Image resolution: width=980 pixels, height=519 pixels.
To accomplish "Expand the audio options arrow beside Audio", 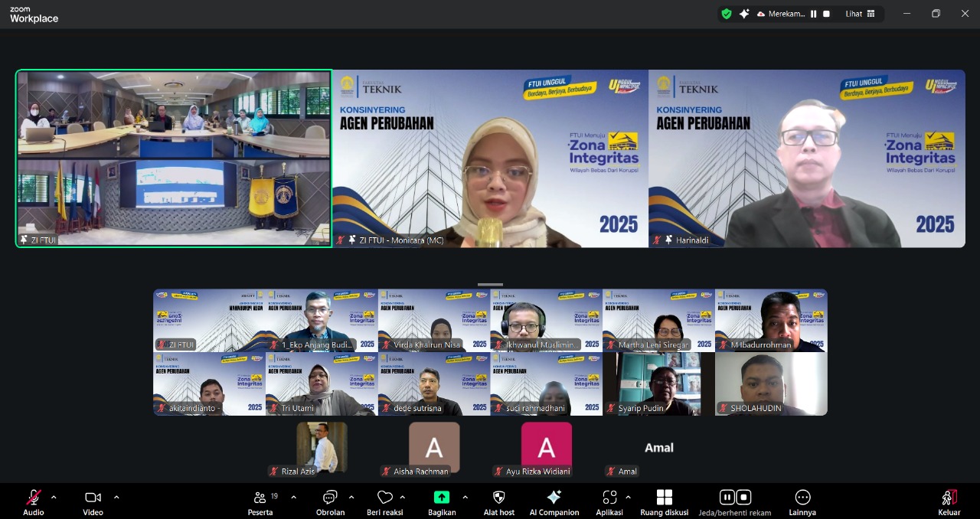I will click(54, 497).
